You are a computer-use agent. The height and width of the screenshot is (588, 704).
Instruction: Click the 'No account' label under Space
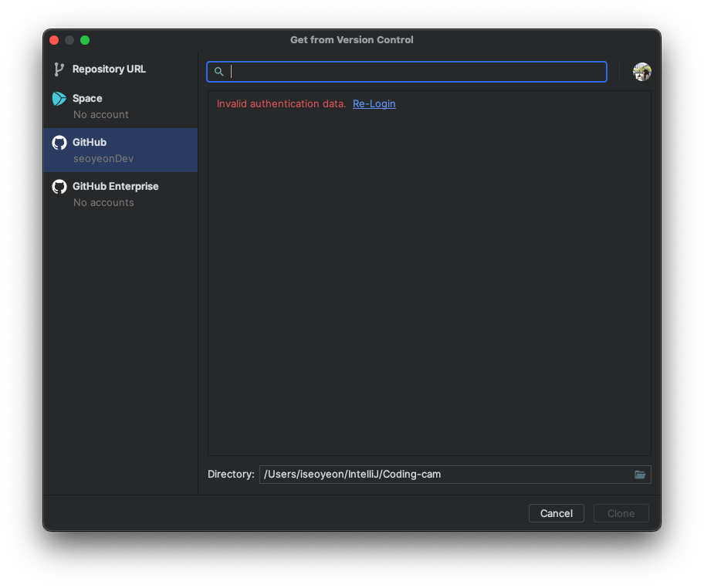(101, 115)
